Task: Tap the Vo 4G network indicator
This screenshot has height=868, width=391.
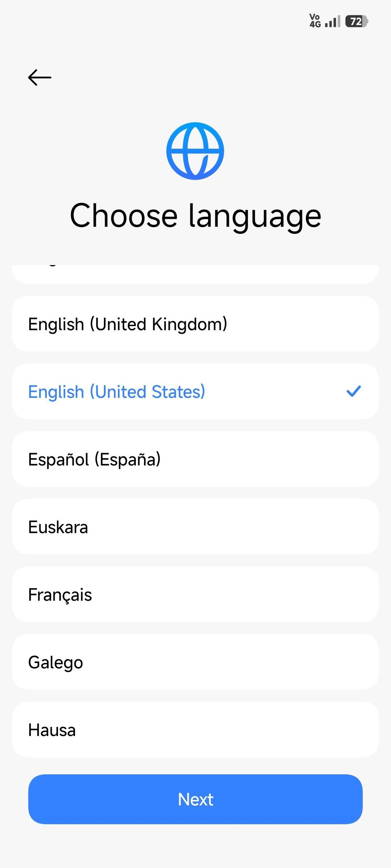Action: pyautogui.click(x=315, y=21)
